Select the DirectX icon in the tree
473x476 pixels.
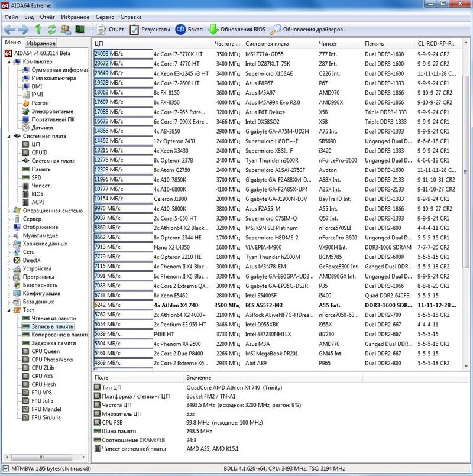[x=17, y=260]
